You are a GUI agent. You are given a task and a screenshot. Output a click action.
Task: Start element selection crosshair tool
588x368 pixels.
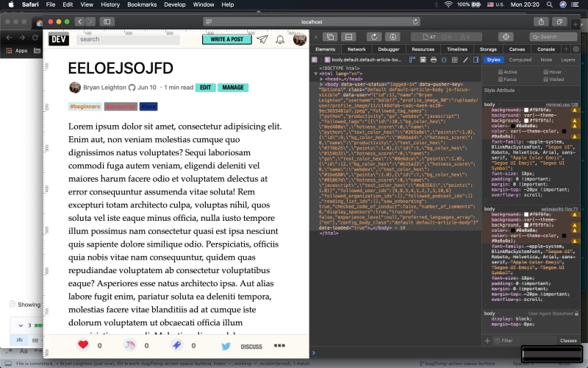coord(506,37)
